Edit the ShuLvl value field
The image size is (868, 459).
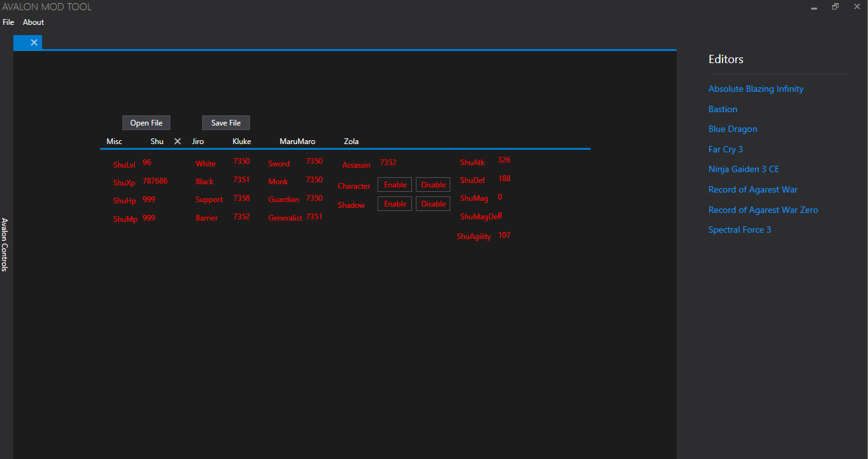[147, 163]
